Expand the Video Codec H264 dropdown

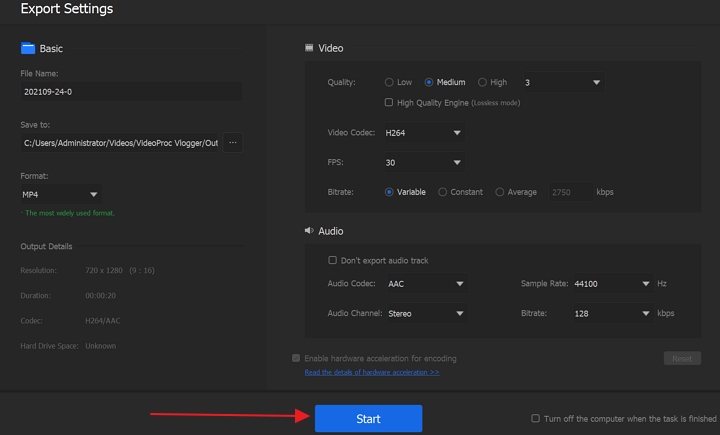point(425,133)
